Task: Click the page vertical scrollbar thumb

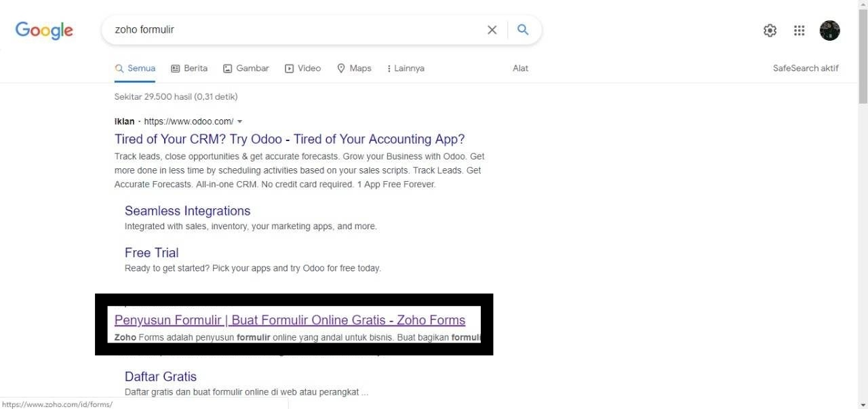Action: click(x=863, y=56)
